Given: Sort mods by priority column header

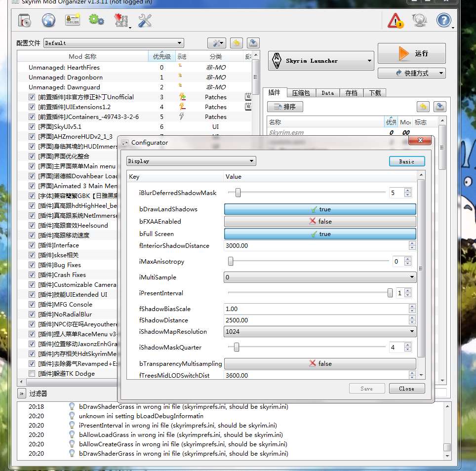Looking at the screenshot, I should coord(162,56).
